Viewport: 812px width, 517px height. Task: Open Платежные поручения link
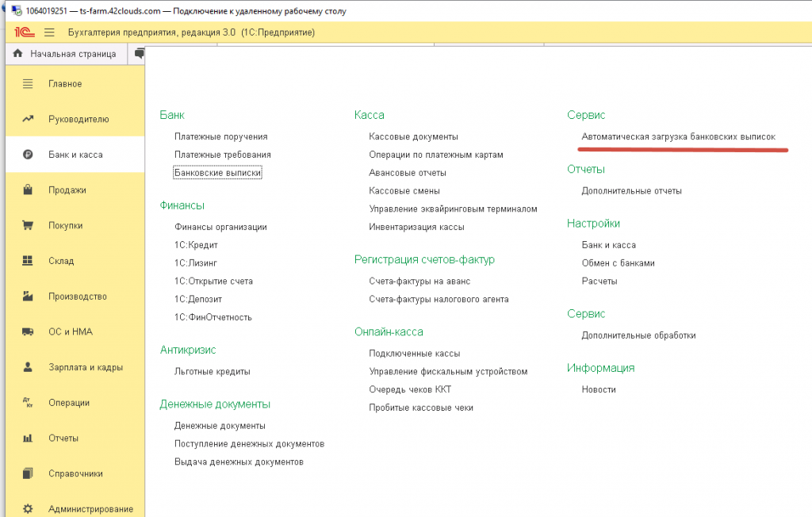pos(221,136)
